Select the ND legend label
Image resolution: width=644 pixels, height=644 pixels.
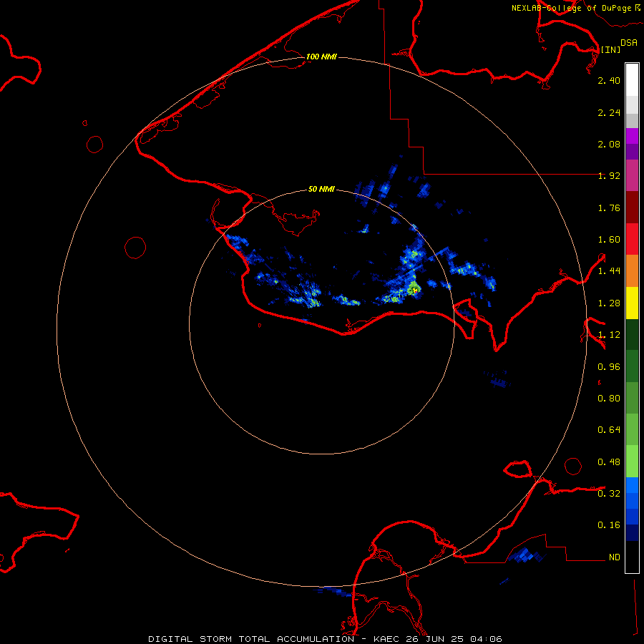[615, 557]
